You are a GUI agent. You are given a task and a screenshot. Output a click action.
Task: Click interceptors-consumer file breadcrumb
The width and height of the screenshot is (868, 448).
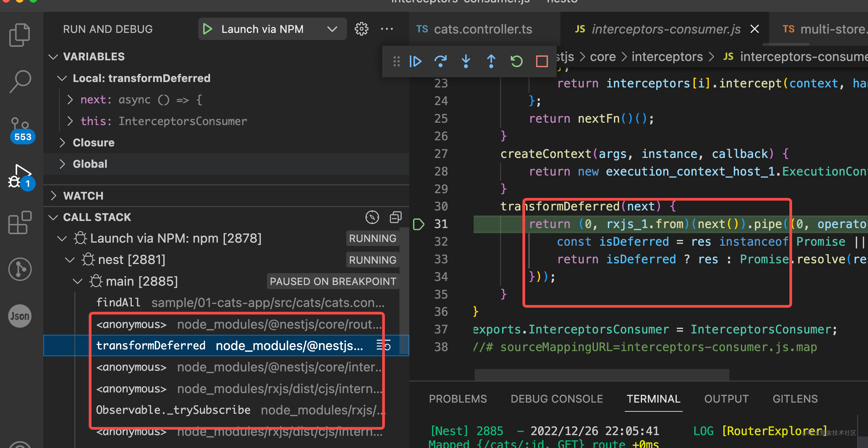point(795,57)
